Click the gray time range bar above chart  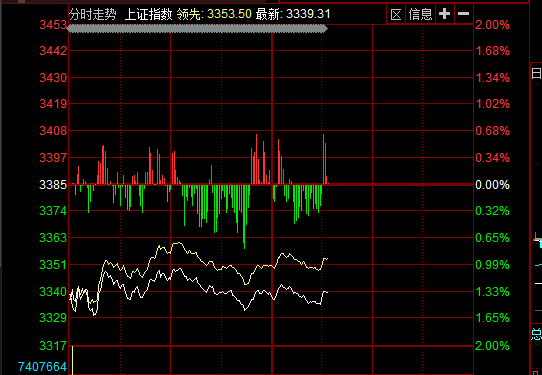[x=197, y=29]
